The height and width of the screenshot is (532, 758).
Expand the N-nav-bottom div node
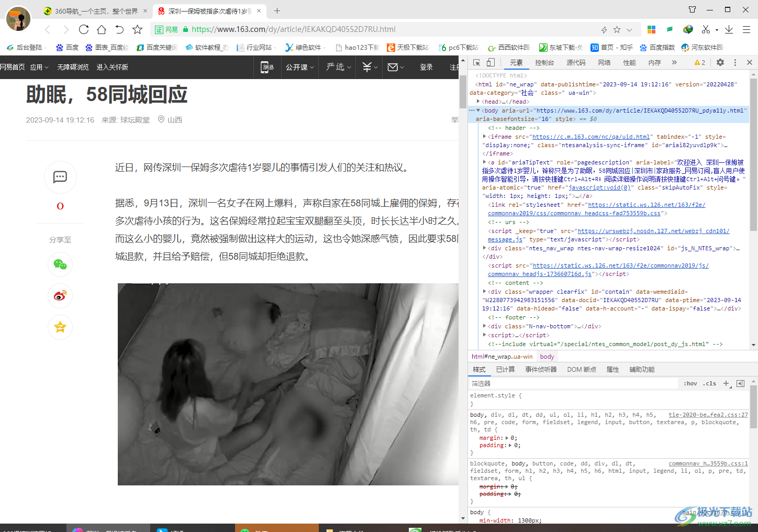coord(484,326)
